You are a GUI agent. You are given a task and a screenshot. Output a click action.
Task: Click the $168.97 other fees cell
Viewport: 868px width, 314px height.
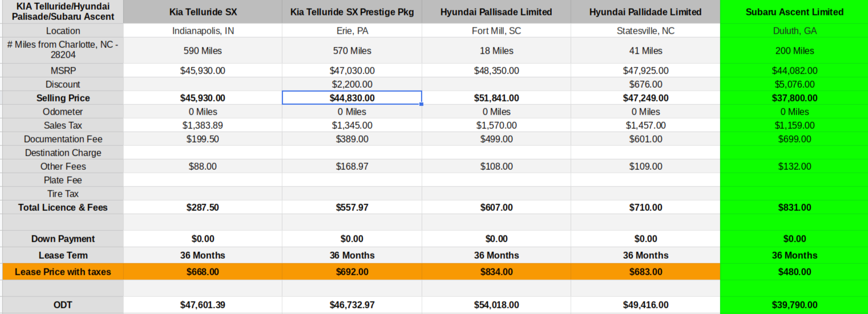352,166
